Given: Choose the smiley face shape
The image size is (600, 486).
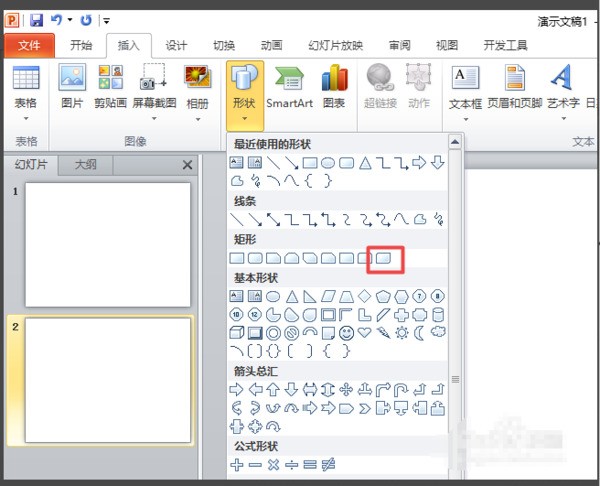Looking at the screenshot, I should click(x=346, y=333).
